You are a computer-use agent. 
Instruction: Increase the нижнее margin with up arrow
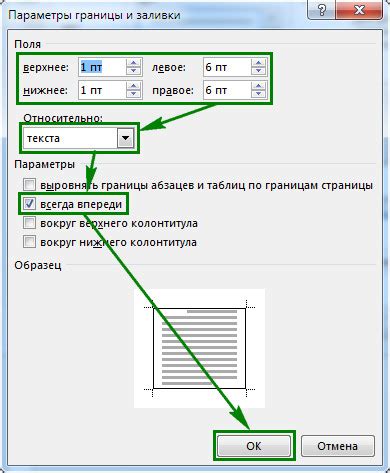(x=134, y=86)
